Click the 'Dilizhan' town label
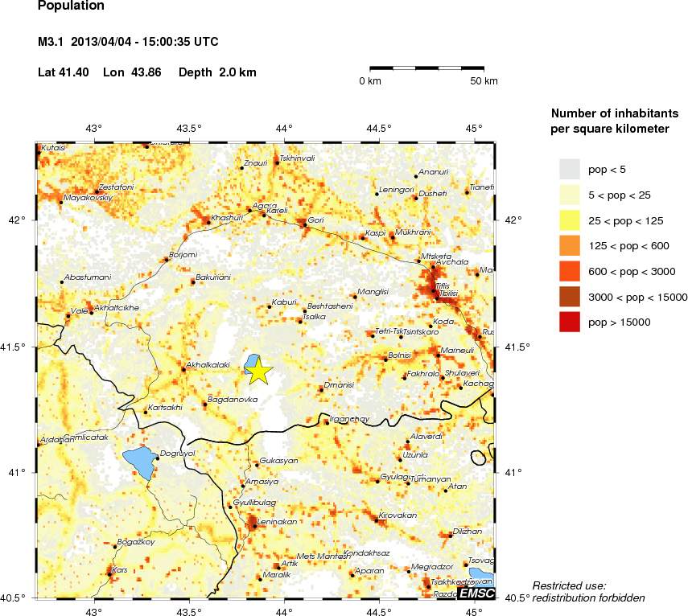Viewport: 688px width, 616px height. coord(468,531)
